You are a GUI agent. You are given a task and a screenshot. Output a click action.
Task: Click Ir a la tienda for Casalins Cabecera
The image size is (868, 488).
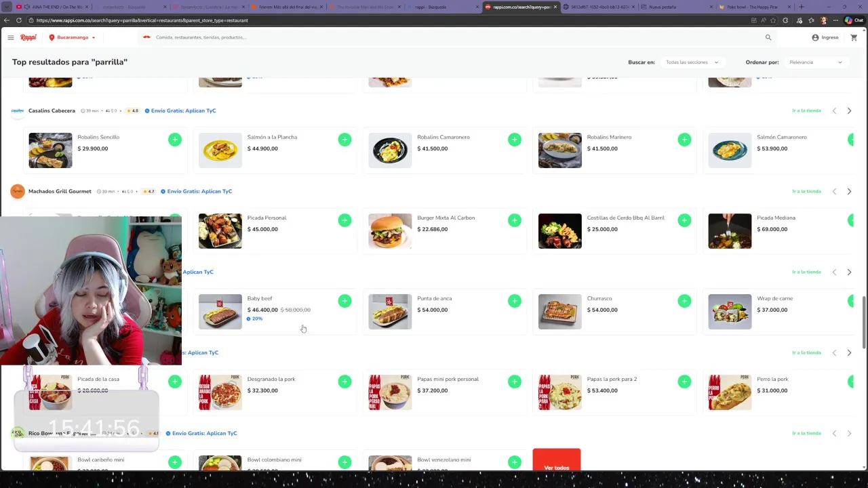click(x=806, y=110)
